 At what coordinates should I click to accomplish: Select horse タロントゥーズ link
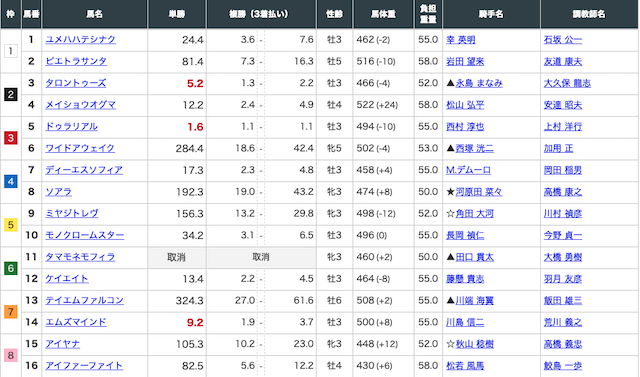[76, 83]
